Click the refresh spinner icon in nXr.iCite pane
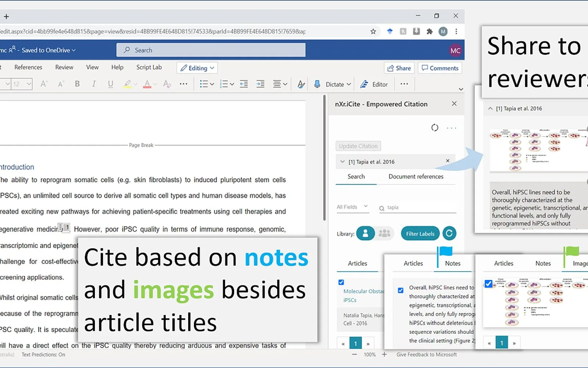This screenshot has height=368, width=588. pos(435,128)
